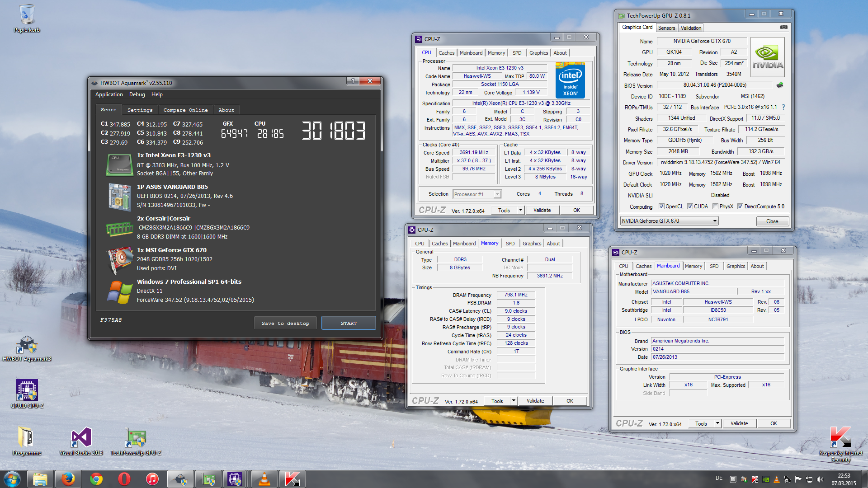The image size is (868, 488).
Task: Click the Bus Interface question mark in GPU-Z
Action: (783, 107)
